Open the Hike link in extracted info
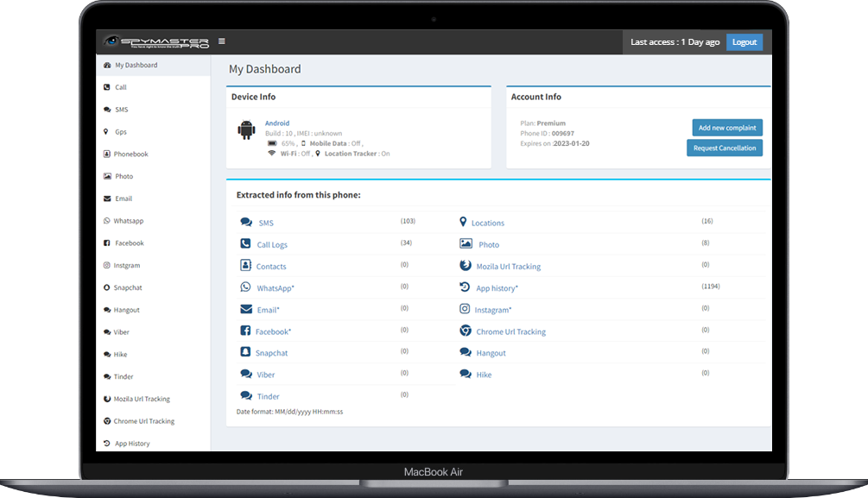 pyautogui.click(x=484, y=375)
